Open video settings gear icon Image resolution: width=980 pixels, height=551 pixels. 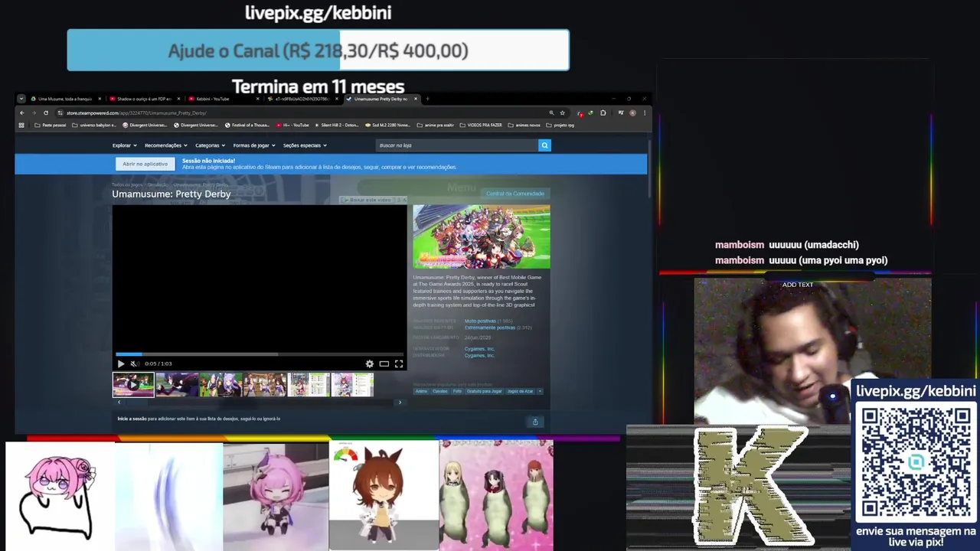tap(370, 364)
